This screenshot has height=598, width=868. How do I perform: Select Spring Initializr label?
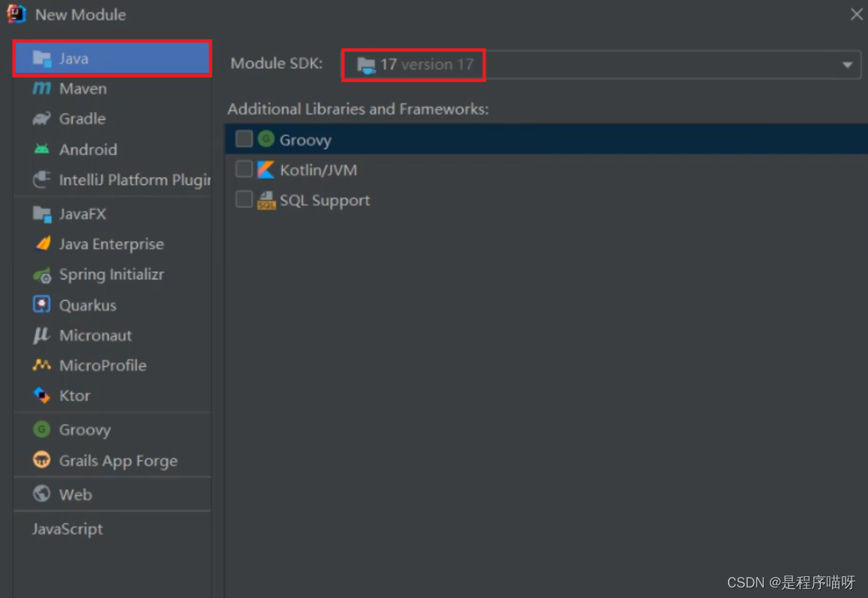tap(111, 275)
